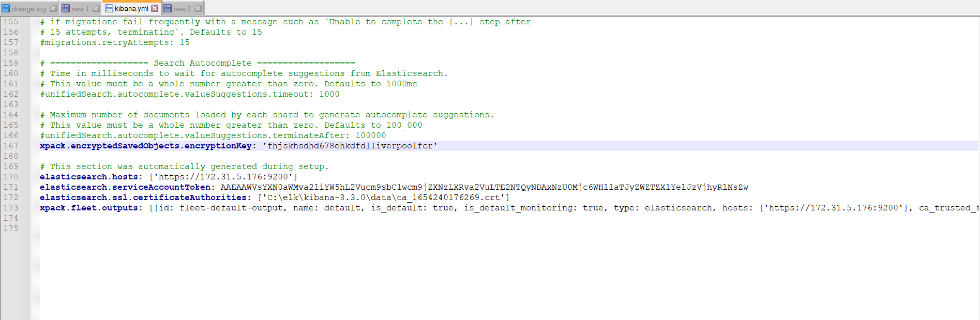Place cursor on '#migrations.retryAttempts: 15' line
Viewport: 980px width, 320px height.
(x=115, y=42)
